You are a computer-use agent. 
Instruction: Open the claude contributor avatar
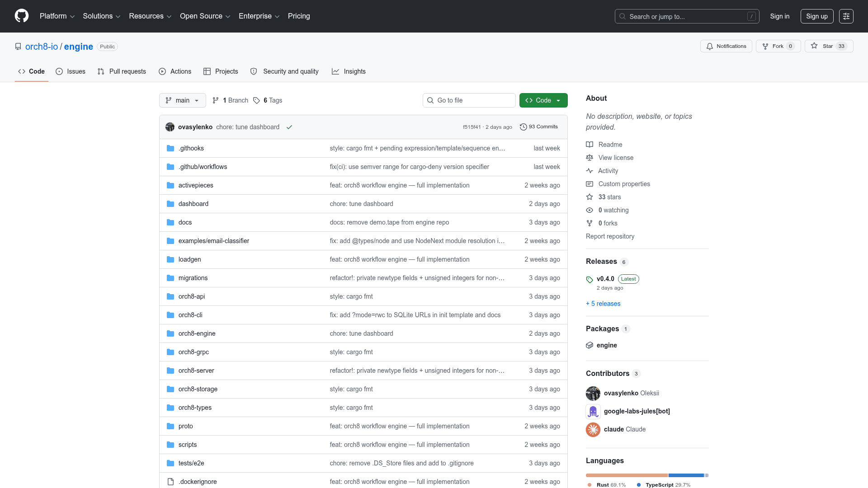coord(593,429)
